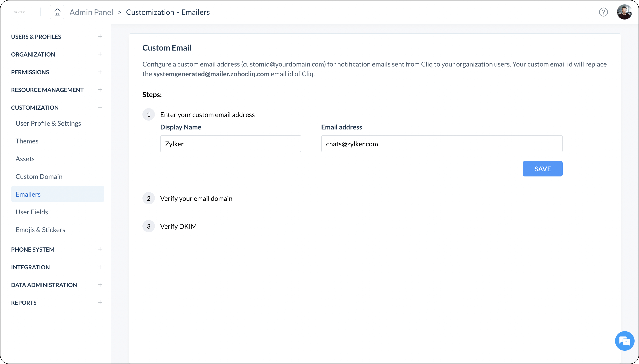
Task: Select Custom Domain sidebar item
Action: (39, 176)
